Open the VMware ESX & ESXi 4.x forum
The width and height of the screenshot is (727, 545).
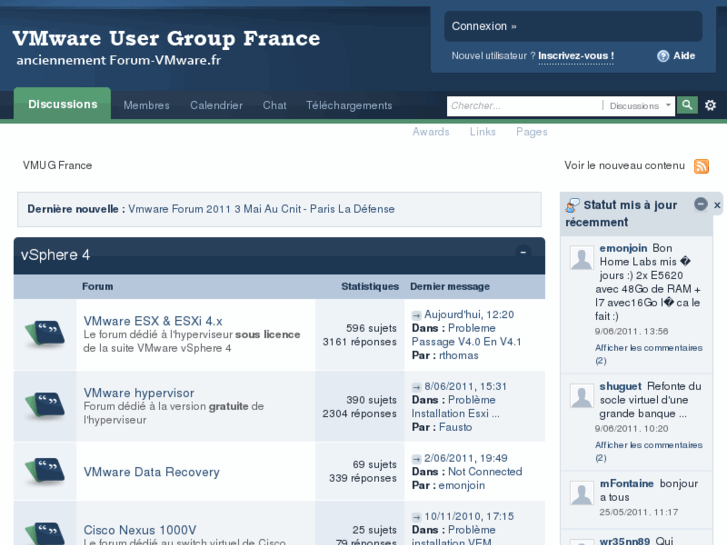tap(153, 321)
